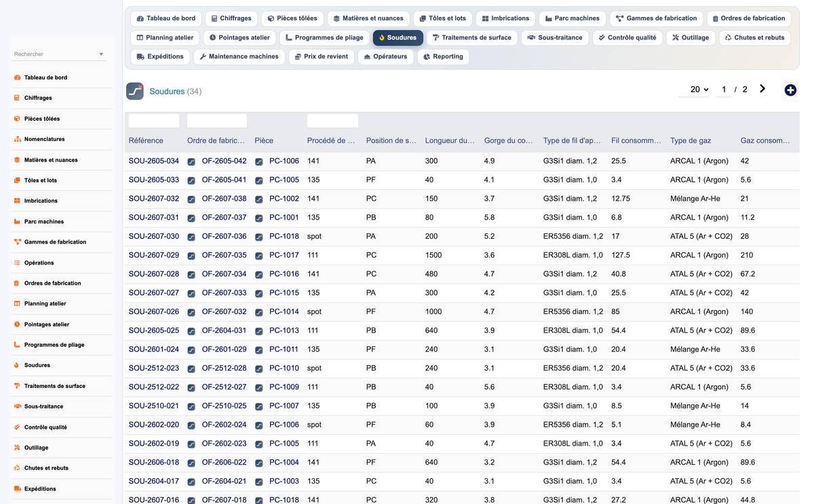This screenshot has width=814, height=504.
Task: Open link icon next to OF-2605-042
Action: [191, 162]
